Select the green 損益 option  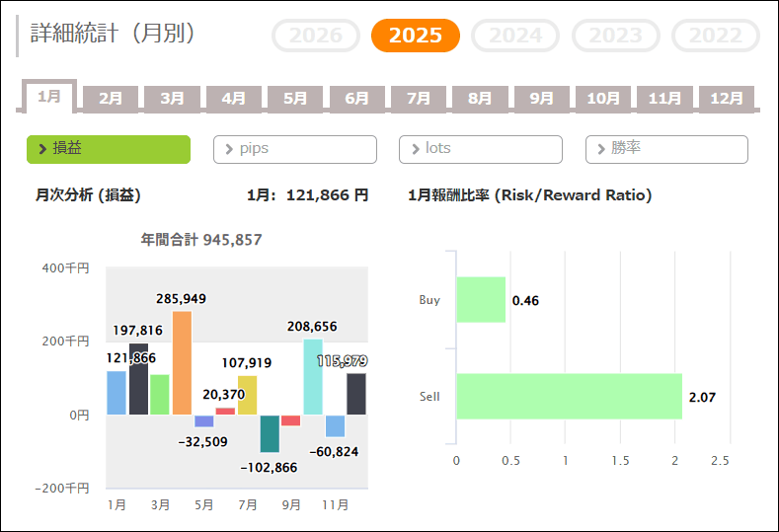pos(108,149)
